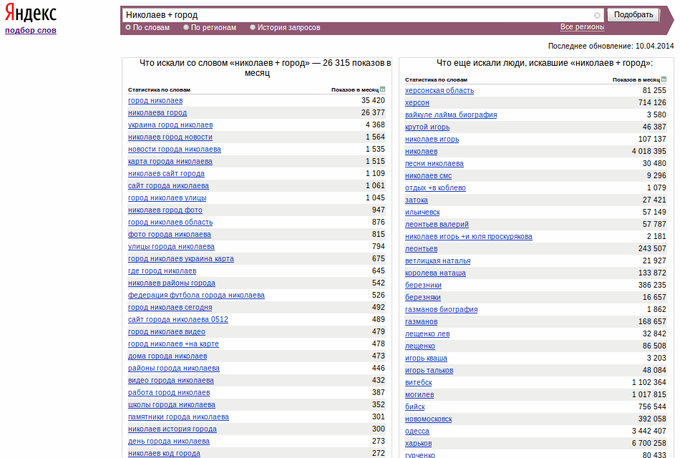Open 'королева наташа' link

[x=435, y=273]
